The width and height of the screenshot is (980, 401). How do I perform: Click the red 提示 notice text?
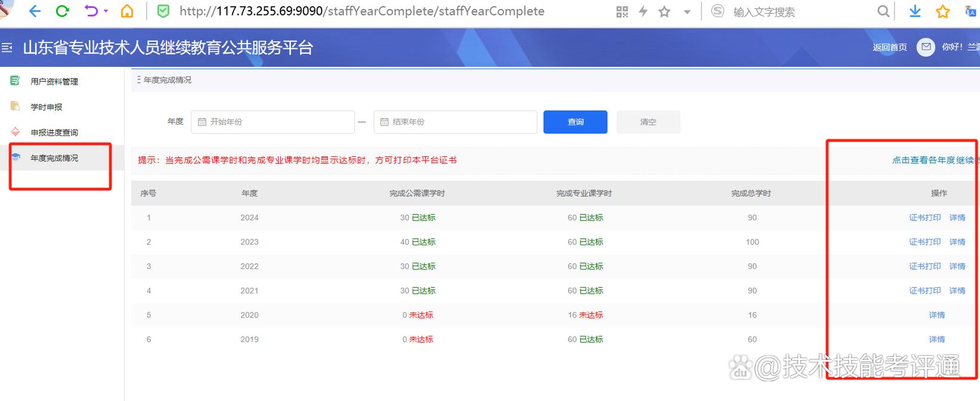tap(297, 160)
